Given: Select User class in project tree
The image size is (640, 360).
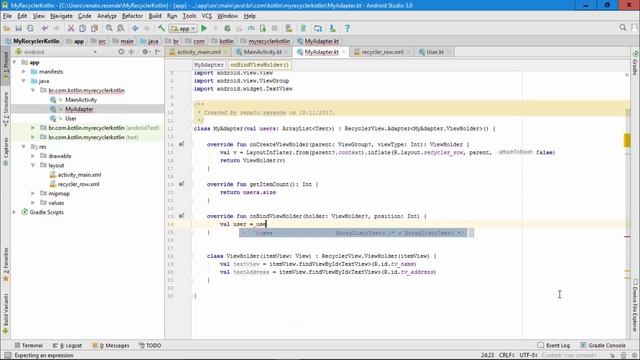Looking at the screenshot, I should (71, 118).
